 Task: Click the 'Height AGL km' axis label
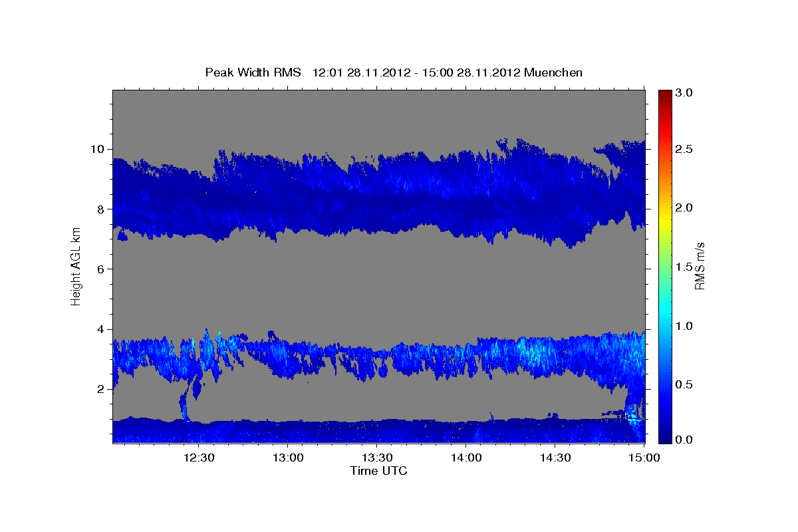coord(76,266)
